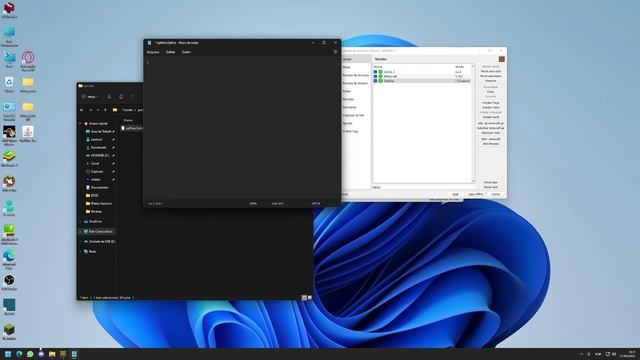Select Lixeira recycle bin desktop icon
The image size is (640, 360).
(9, 84)
